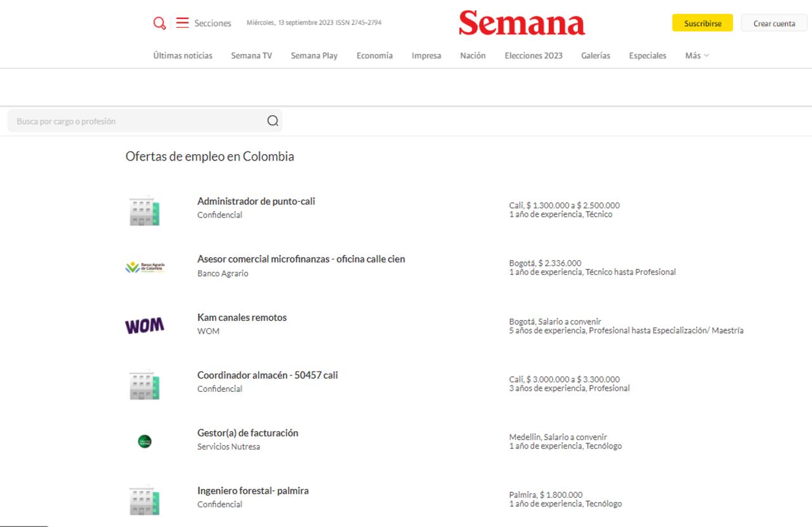The height and width of the screenshot is (527, 812).
Task: Switch to the Economía section
Action: point(374,55)
